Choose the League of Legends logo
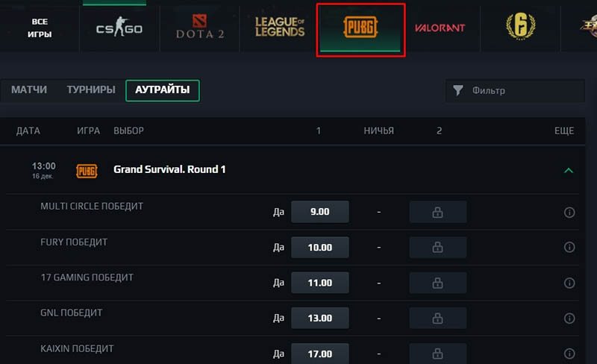 280,27
